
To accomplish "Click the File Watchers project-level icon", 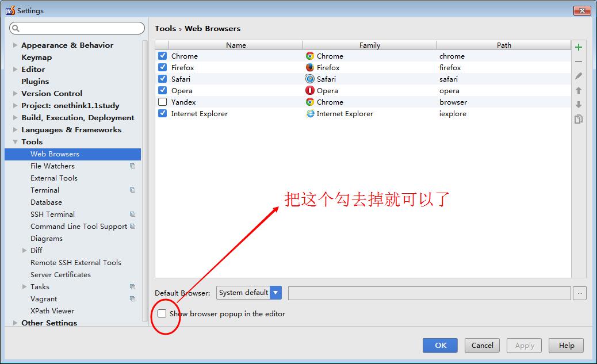I will click(132, 166).
